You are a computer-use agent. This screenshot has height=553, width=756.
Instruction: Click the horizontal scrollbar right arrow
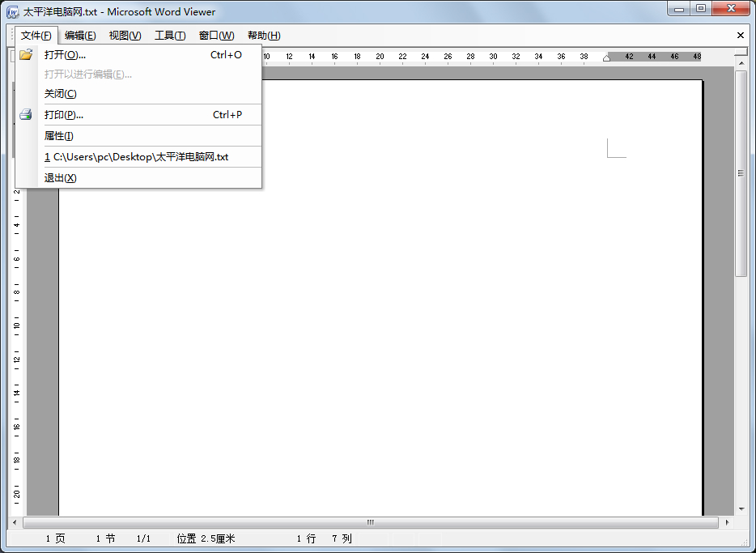click(727, 522)
